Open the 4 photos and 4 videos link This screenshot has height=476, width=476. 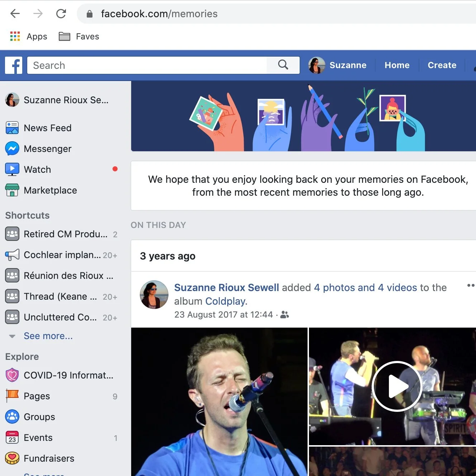point(366,287)
